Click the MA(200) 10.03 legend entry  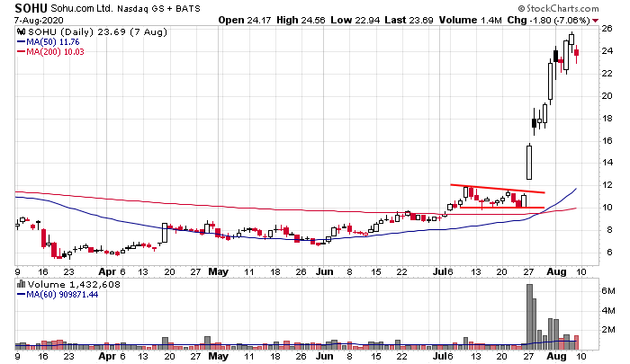pos(50,51)
